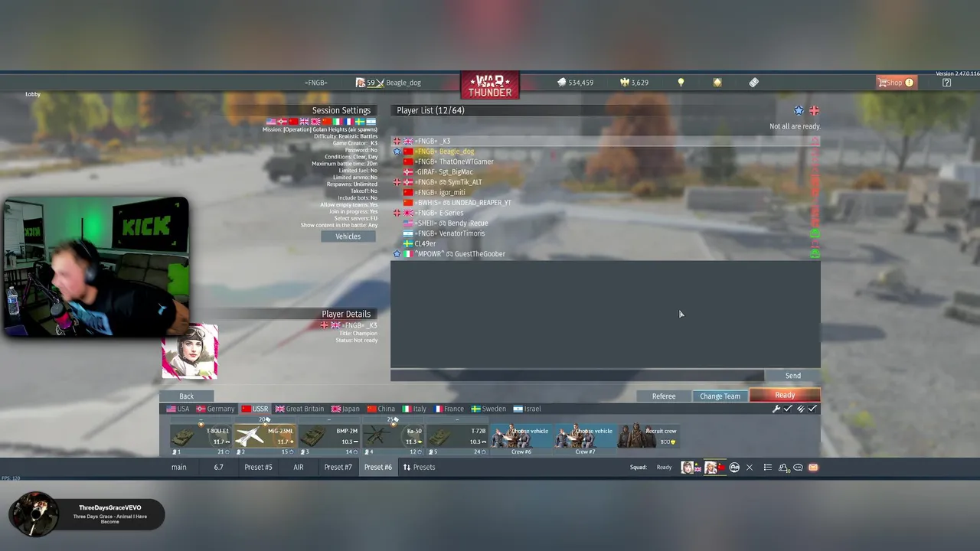Select the Preset #7 tab
This screenshot has height=551, width=980.
338,468
